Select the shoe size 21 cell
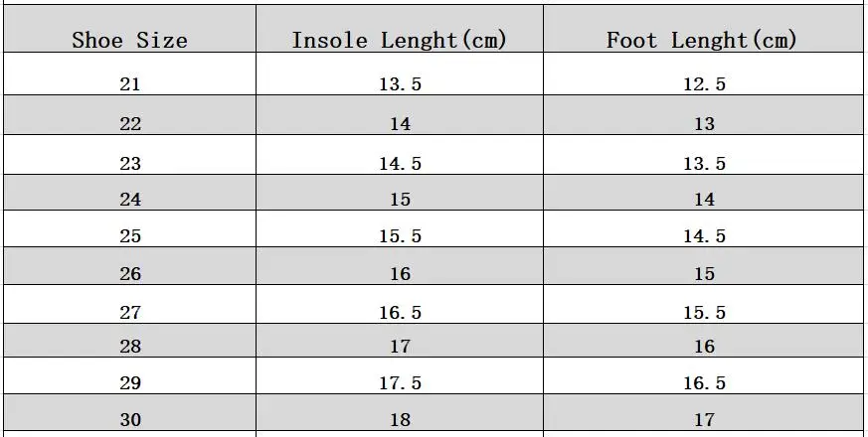Screen dimensions: 868x437 click(x=130, y=84)
